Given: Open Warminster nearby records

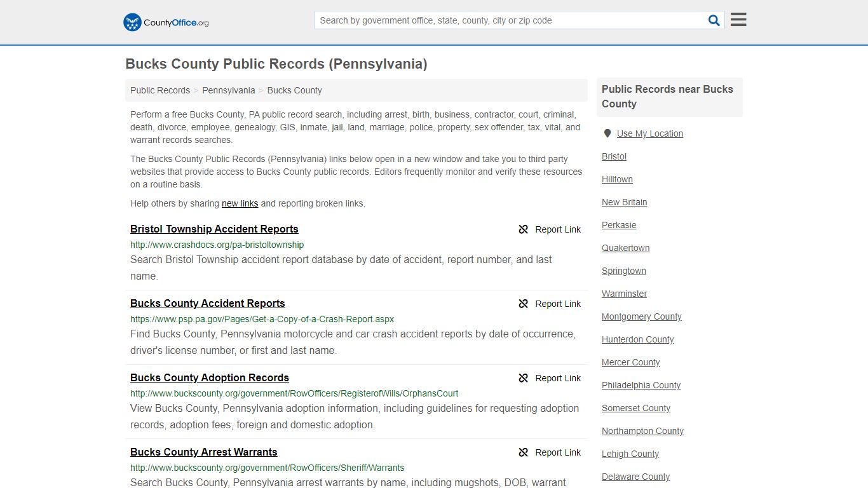Looking at the screenshot, I should pyautogui.click(x=624, y=294).
